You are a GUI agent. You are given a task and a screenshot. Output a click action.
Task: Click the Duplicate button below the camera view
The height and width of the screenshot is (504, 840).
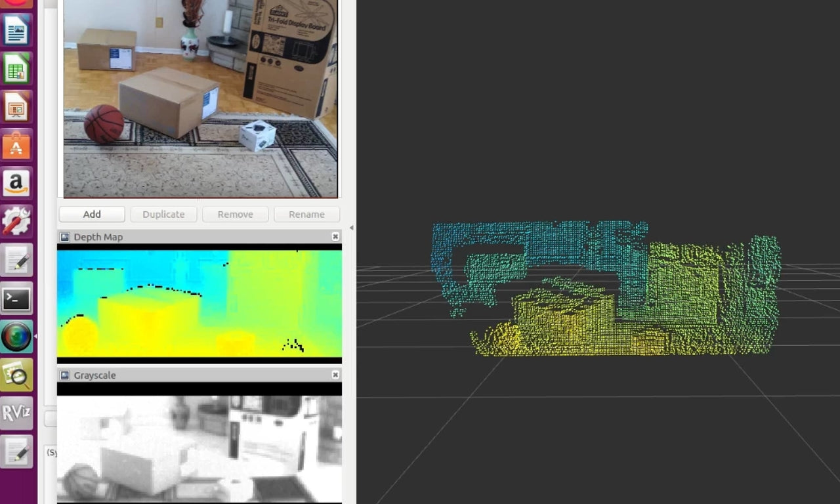(163, 214)
